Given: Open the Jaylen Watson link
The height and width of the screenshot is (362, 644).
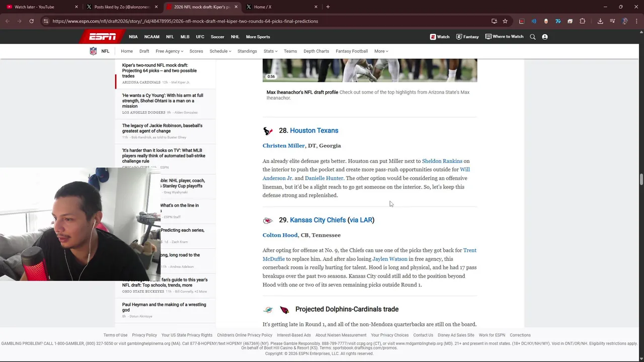Looking at the screenshot, I should coord(390,259).
